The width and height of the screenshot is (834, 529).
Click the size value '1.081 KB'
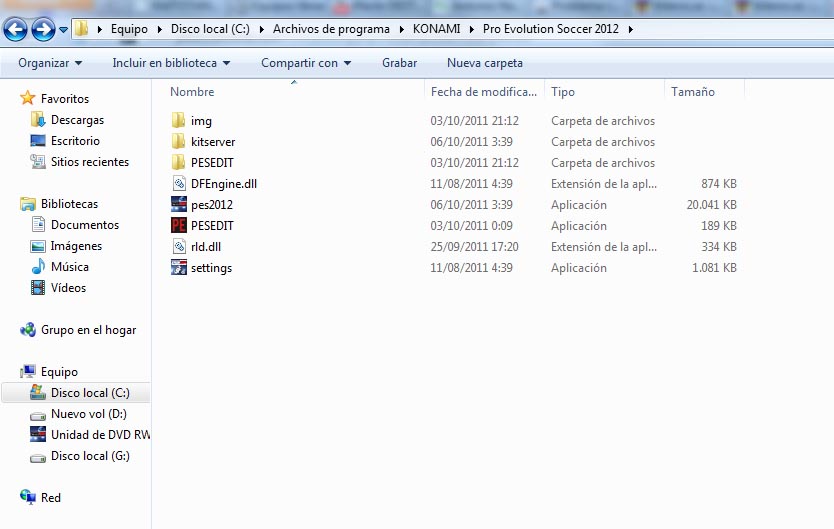[714, 267]
